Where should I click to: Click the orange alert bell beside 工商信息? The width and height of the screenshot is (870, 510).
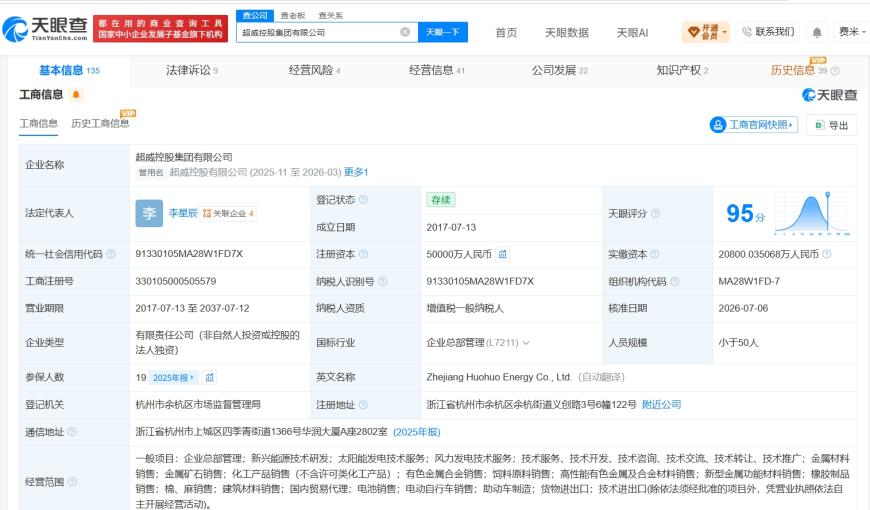tap(76, 95)
